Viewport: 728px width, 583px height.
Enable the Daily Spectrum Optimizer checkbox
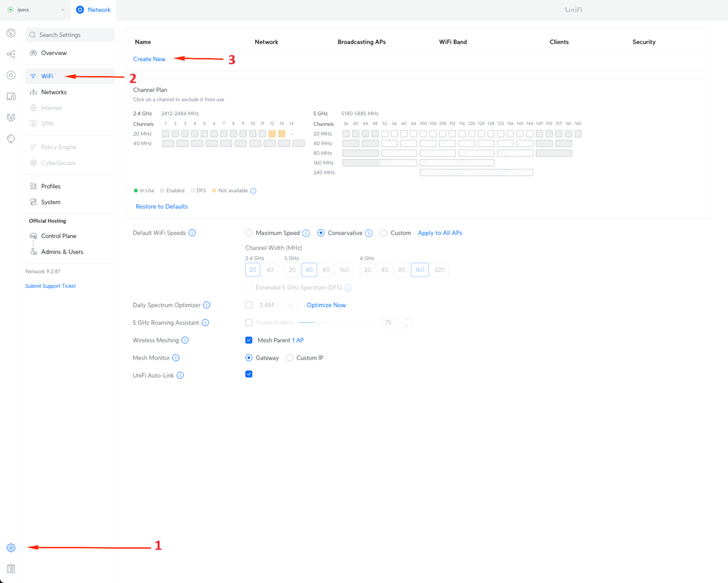point(249,305)
